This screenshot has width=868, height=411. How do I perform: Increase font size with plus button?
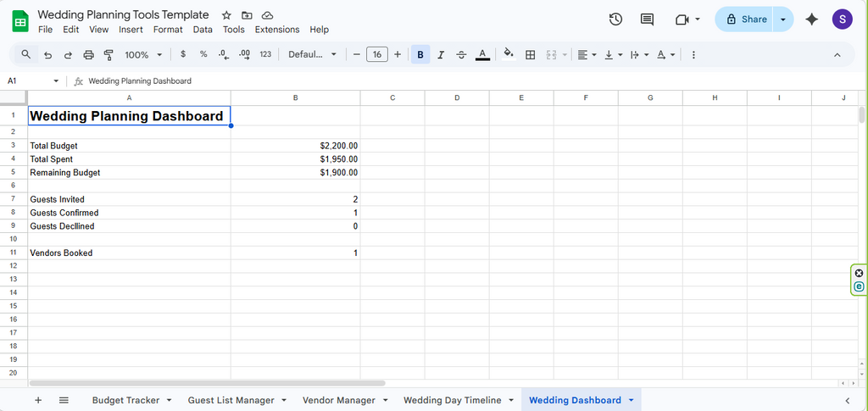[x=398, y=55]
